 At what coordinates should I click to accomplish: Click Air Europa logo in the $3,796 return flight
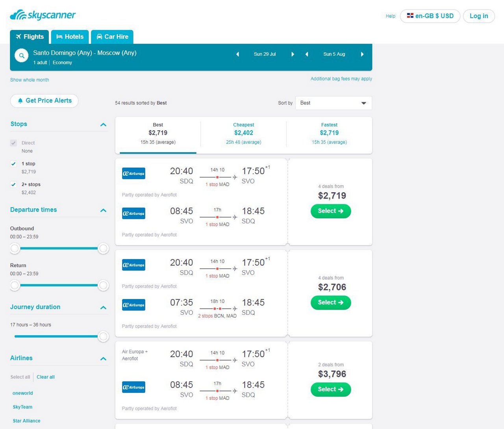point(133,387)
